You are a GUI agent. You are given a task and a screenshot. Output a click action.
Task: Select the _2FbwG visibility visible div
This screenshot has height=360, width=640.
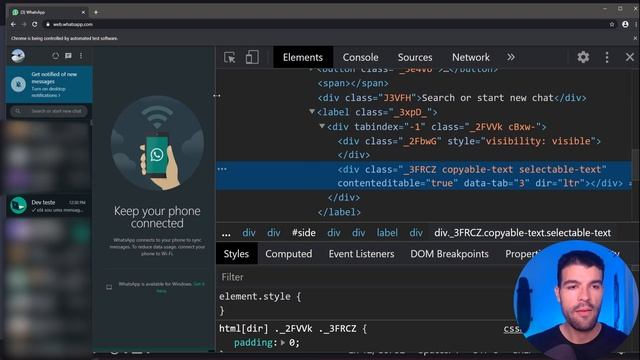click(469, 141)
